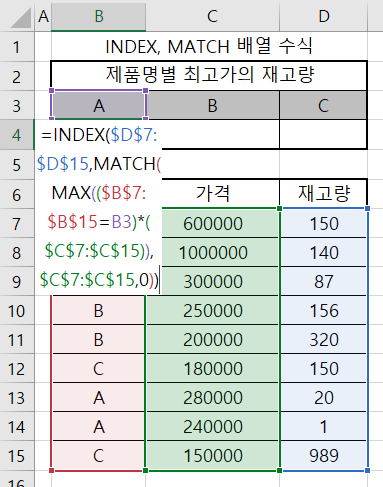Select row 14 header
The image size is (383, 487).
click(x=17, y=426)
